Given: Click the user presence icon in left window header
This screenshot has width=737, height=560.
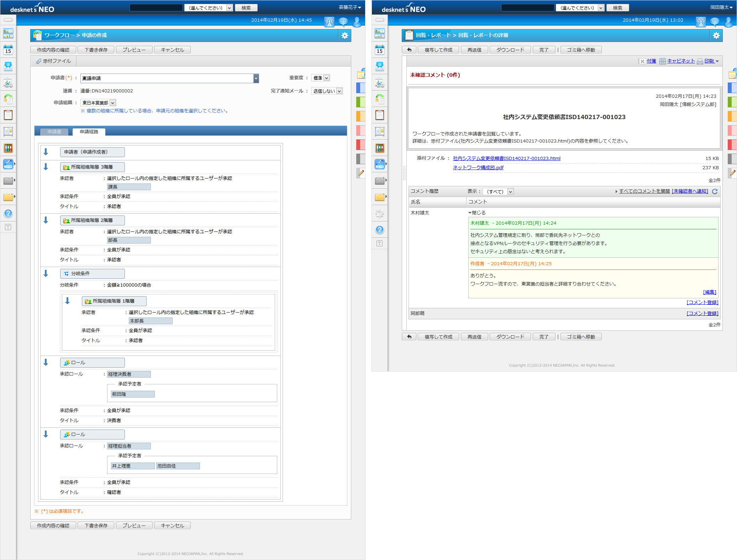Looking at the screenshot, I should (357, 22).
